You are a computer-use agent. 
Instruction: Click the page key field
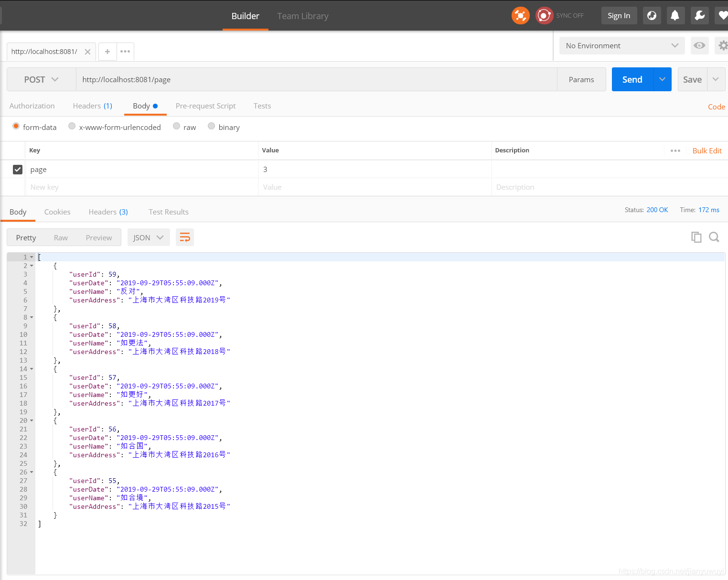pyautogui.click(x=141, y=169)
